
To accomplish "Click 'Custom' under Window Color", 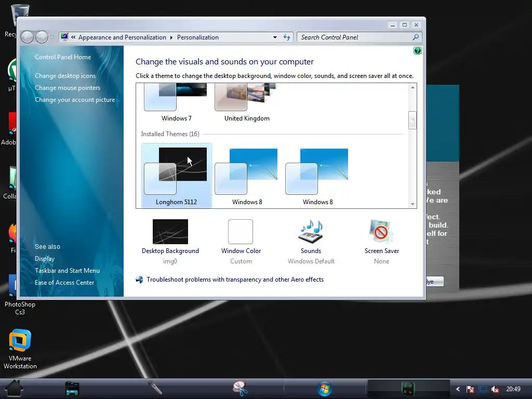I will coord(241,261).
